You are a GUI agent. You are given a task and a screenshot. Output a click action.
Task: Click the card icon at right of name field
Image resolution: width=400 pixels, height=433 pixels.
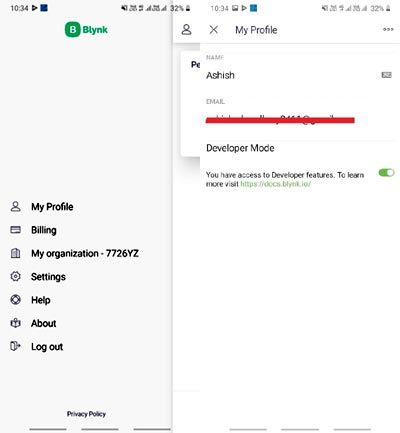(386, 75)
